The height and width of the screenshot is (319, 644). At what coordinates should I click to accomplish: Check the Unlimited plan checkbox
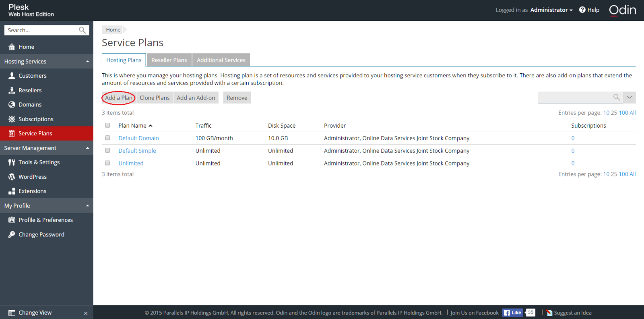107,163
